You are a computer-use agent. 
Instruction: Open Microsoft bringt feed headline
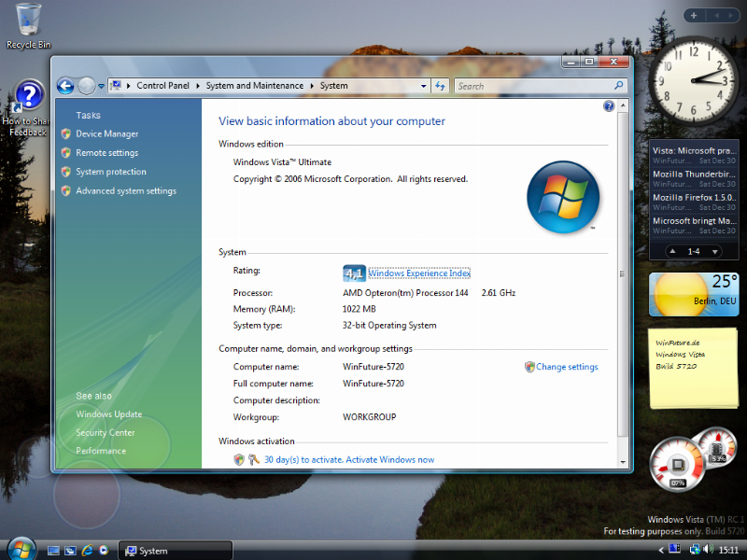click(x=694, y=225)
